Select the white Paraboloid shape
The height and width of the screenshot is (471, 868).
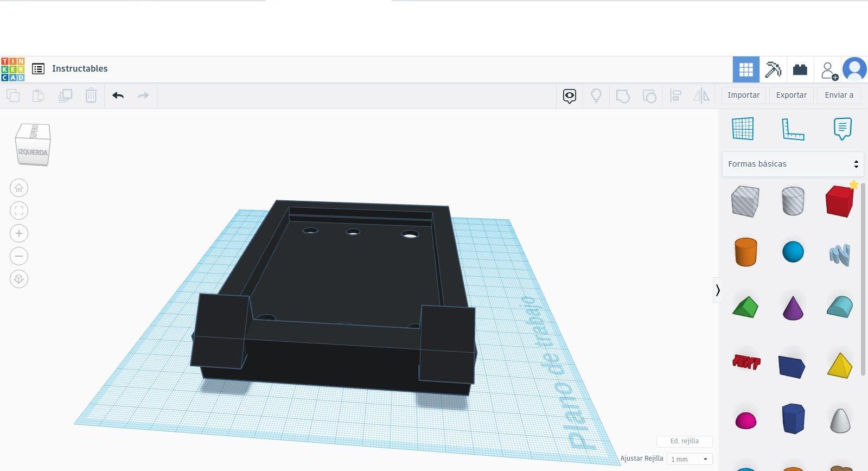click(840, 420)
